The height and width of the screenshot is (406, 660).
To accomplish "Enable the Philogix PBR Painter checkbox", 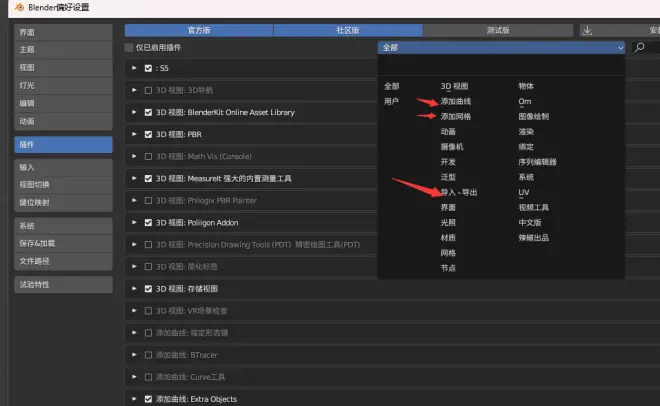I will 148,200.
